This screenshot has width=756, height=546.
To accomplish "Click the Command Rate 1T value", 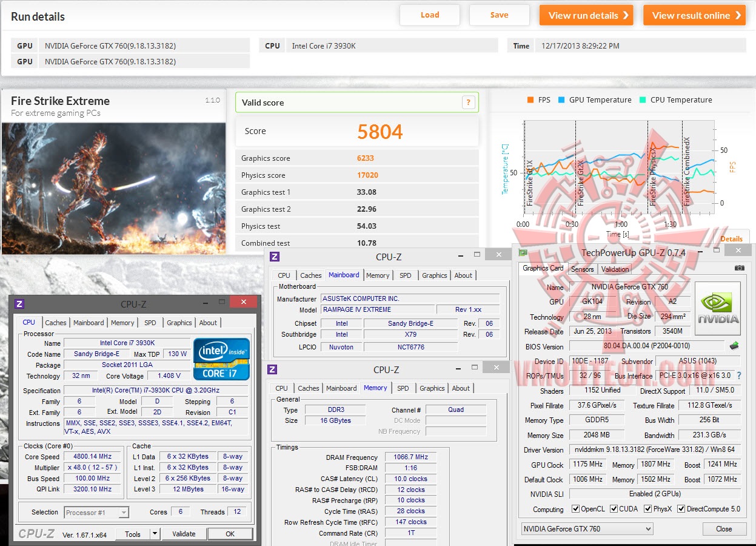I will point(410,533).
